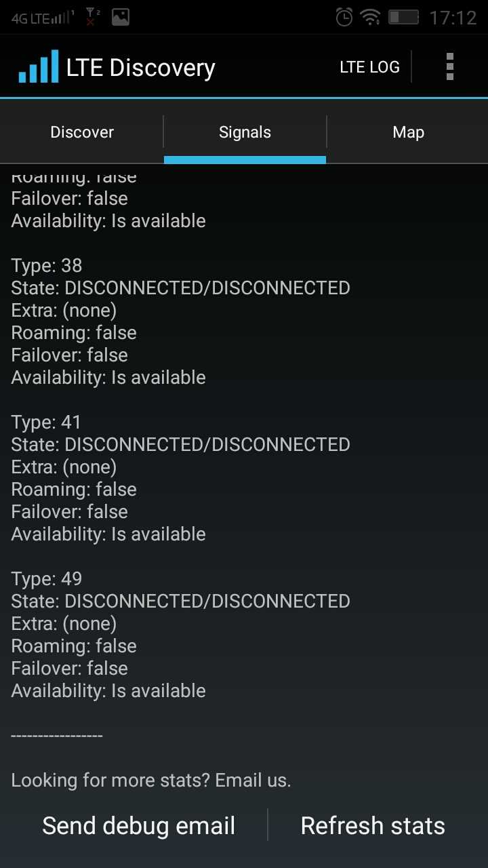Viewport: 488px width, 868px height.
Task: Tap the LTE Discovery signal bars logo
Action: point(39,67)
